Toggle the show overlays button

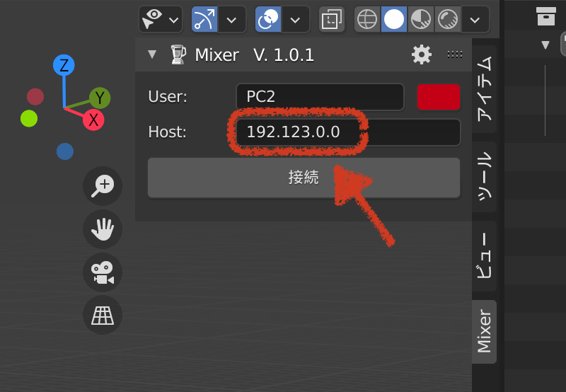pos(268,19)
